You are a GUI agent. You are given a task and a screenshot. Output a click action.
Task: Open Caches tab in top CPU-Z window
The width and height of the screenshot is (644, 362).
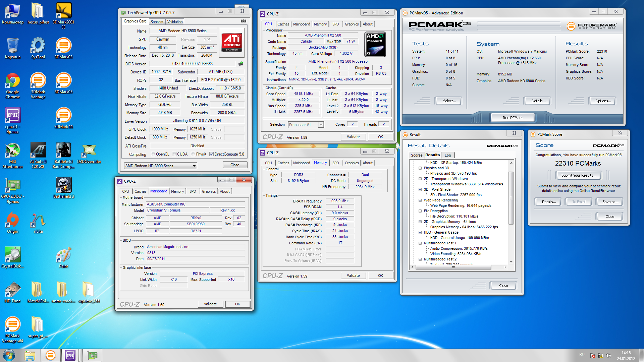pyautogui.click(x=283, y=24)
